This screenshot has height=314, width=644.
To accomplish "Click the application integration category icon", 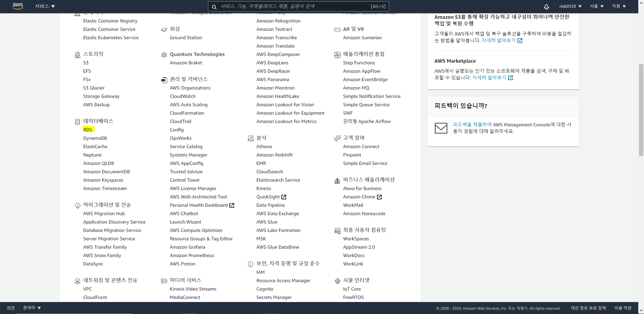I will point(337,55).
